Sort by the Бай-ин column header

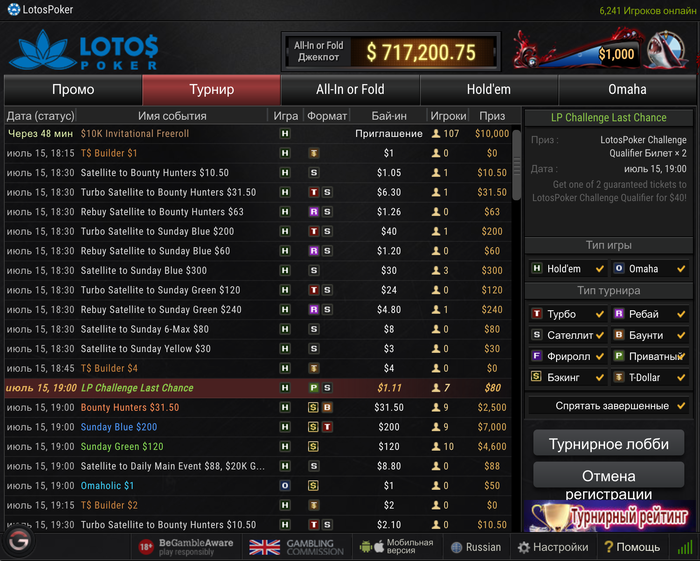pyautogui.click(x=389, y=116)
